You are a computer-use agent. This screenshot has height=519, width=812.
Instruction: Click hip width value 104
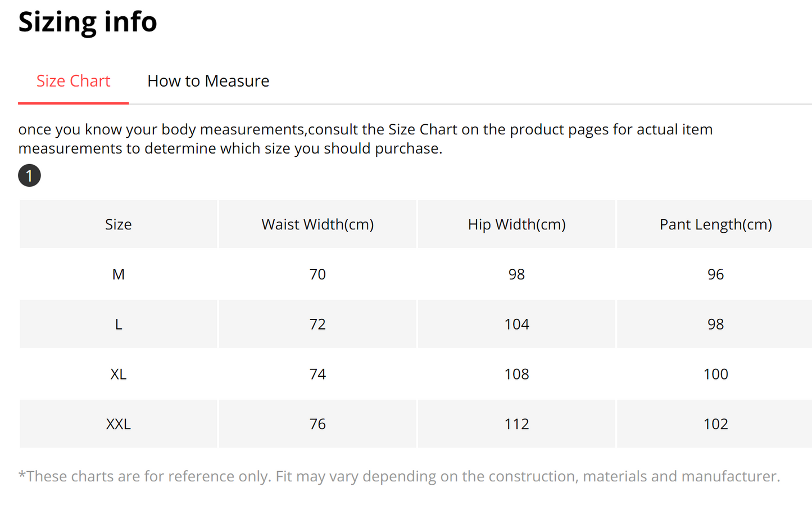[x=516, y=324]
